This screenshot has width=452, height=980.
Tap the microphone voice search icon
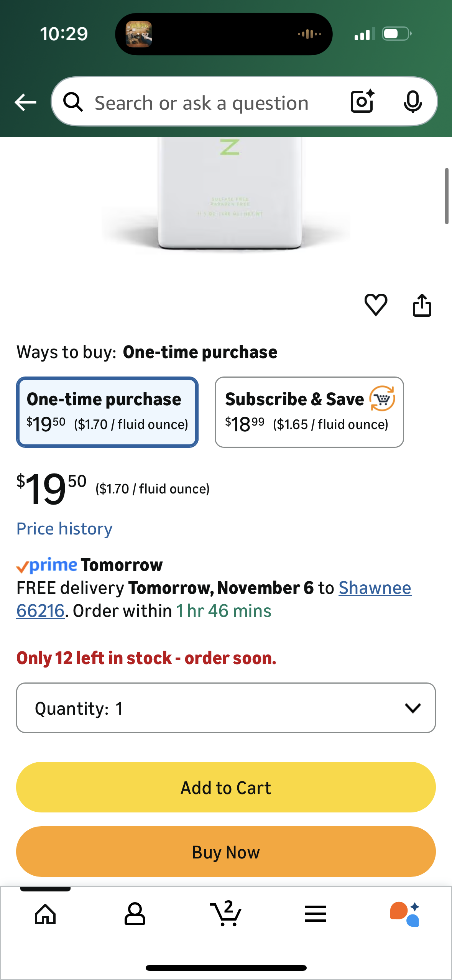click(x=413, y=102)
